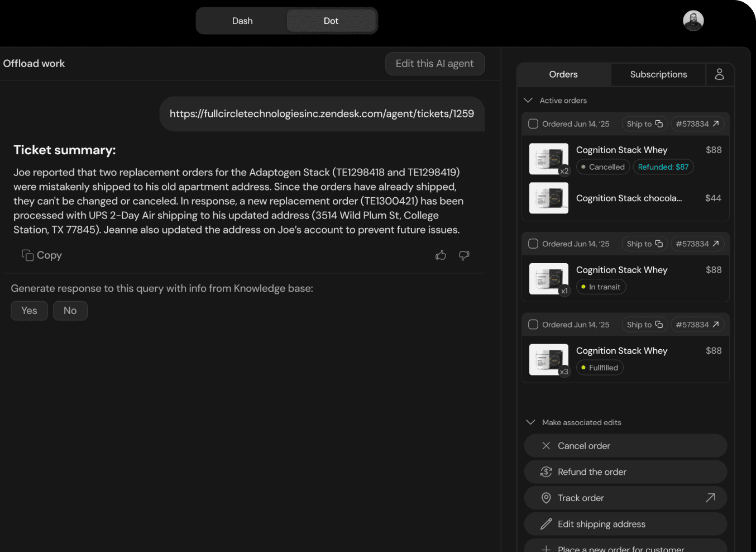This screenshot has height=552, width=756.
Task: Click the Cancelled status badge
Action: [603, 167]
